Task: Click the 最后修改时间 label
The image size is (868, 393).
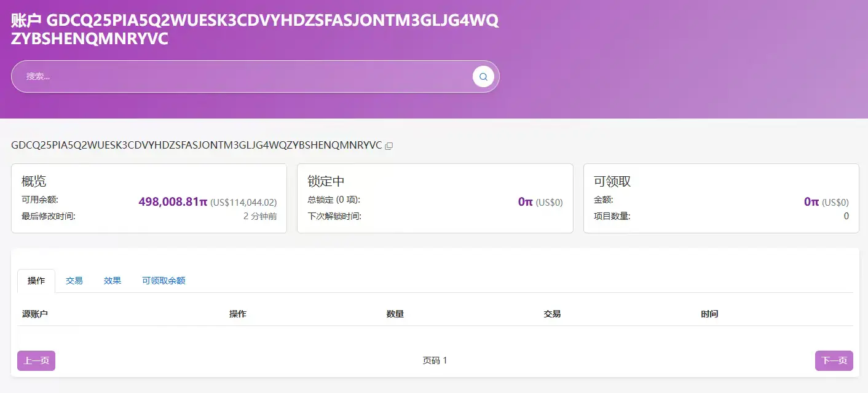Action: click(49, 216)
